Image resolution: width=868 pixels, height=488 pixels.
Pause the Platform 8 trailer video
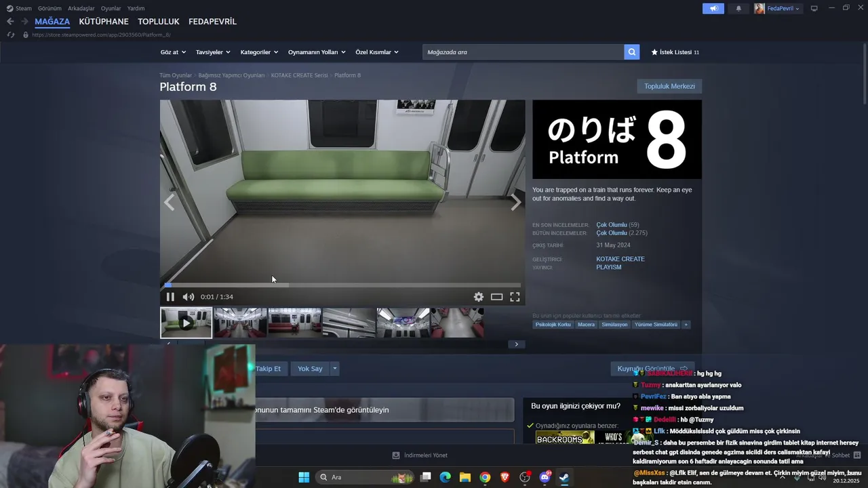click(170, 297)
